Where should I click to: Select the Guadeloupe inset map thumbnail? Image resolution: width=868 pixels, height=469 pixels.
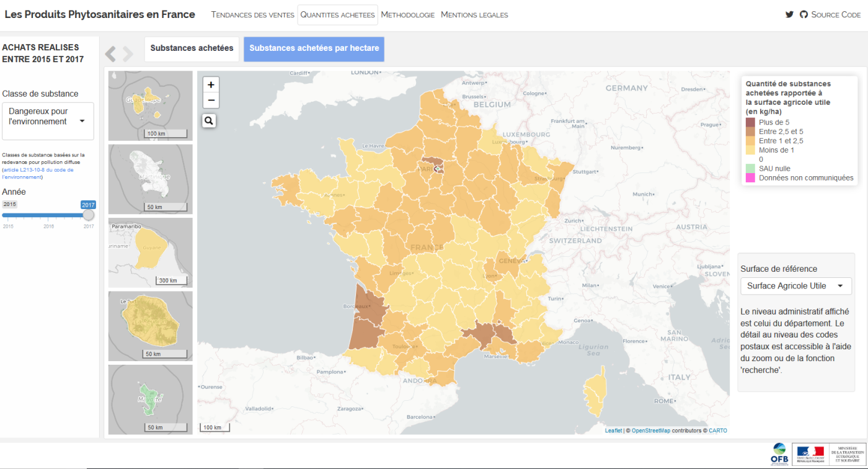tap(150, 105)
